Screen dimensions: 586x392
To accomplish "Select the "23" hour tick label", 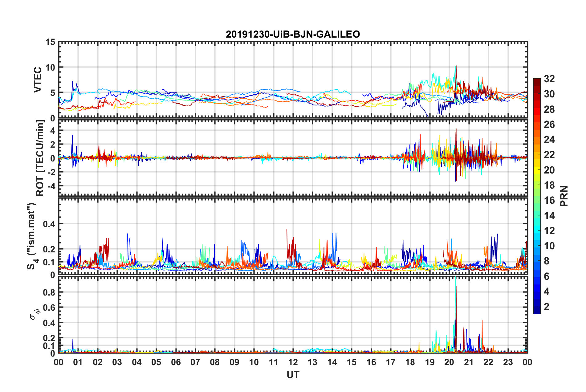I will 508,362.
